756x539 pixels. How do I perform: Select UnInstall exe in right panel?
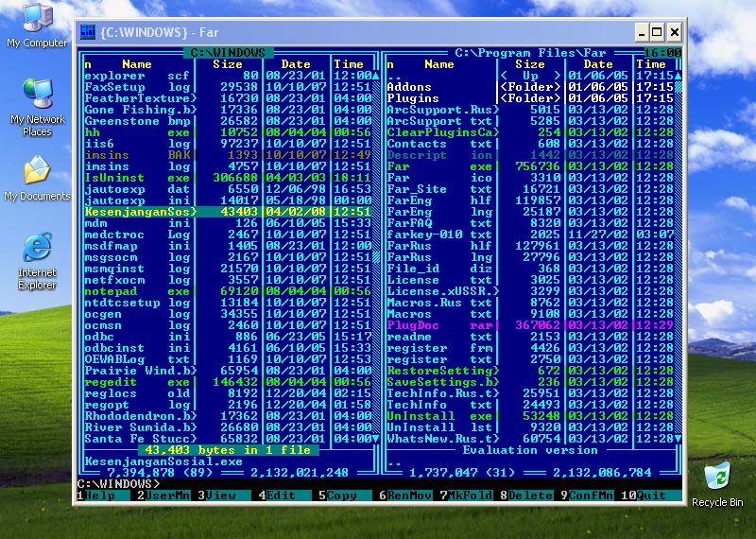pos(530,416)
